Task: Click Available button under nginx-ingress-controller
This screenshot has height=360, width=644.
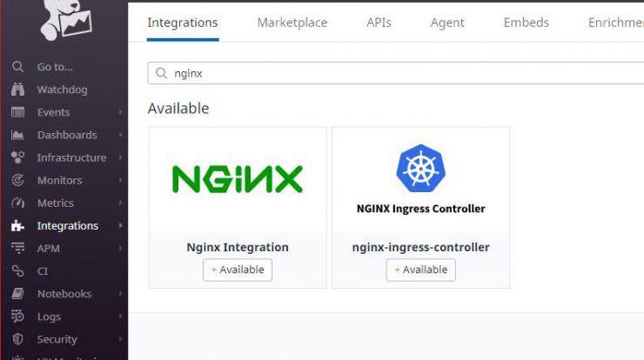Action: point(420,270)
